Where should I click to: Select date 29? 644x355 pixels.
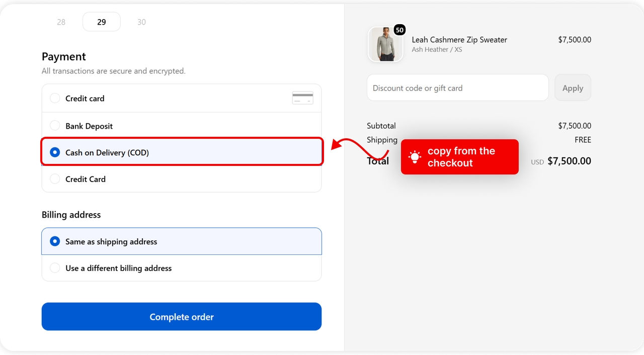pyautogui.click(x=102, y=22)
